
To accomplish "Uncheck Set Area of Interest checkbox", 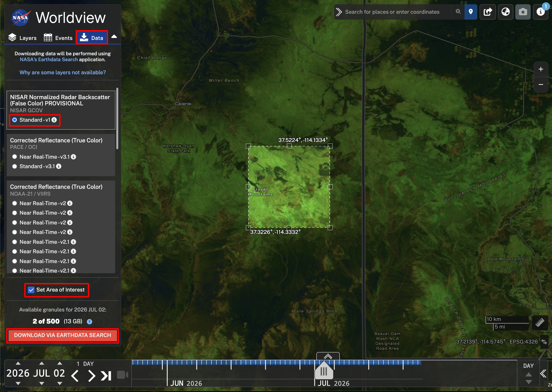I will [x=31, y=290].
